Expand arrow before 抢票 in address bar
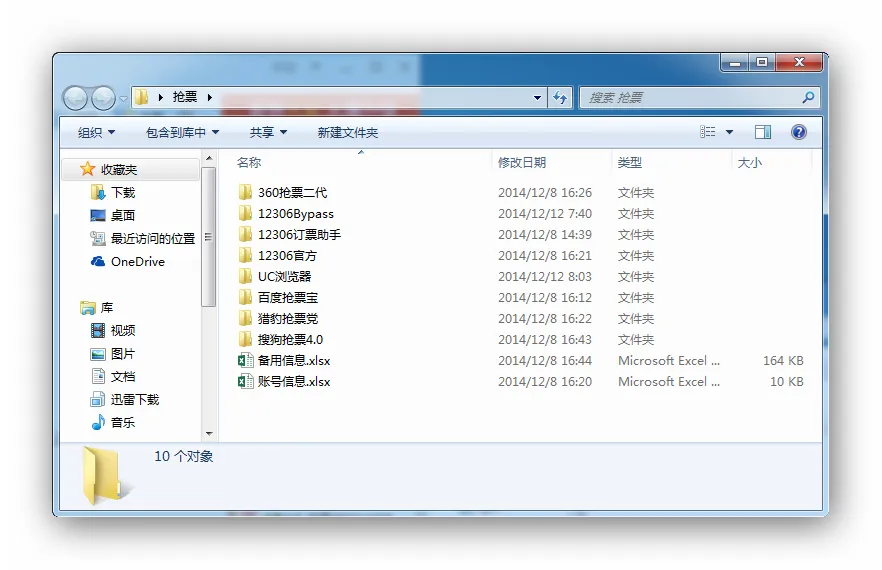This screenshot has width=882, height=570. [x=161, y=97]
